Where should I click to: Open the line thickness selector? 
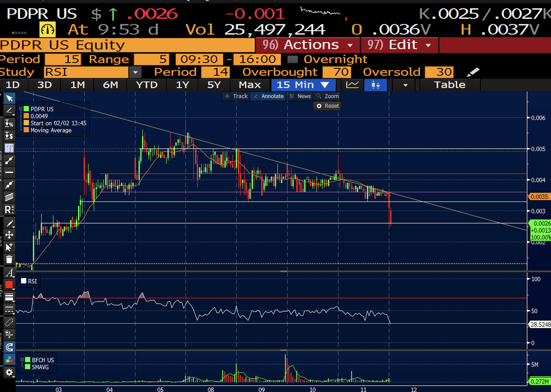point(9,297)
